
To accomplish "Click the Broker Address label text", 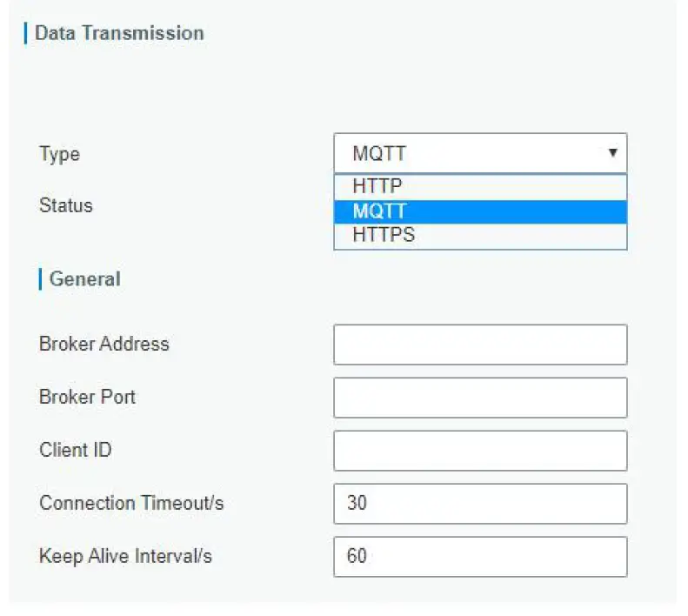I will 104,344.
